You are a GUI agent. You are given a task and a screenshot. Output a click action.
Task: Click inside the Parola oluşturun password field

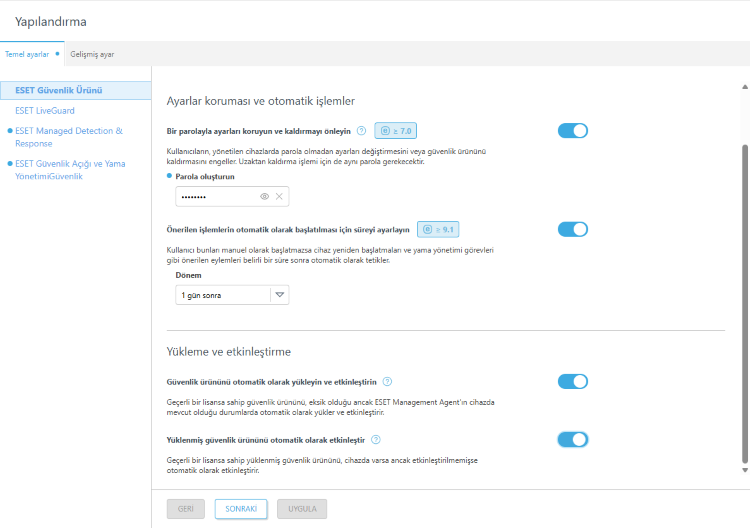pyautogui.click(x=215, y=197)
